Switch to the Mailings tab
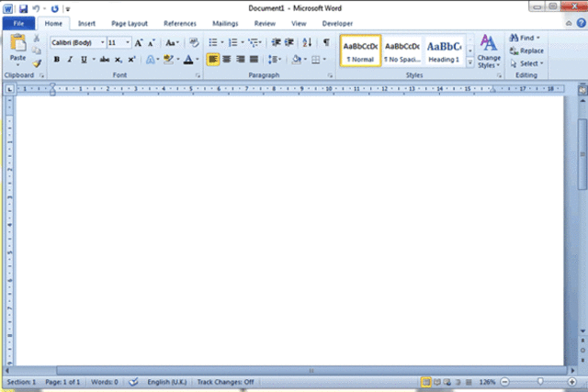 (x=225, y=23)
